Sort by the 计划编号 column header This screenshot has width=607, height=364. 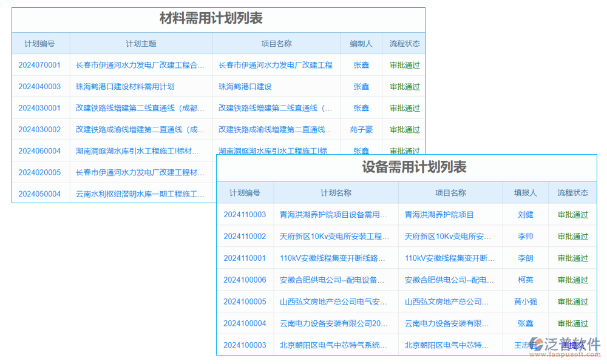click(x=40, y=43)
